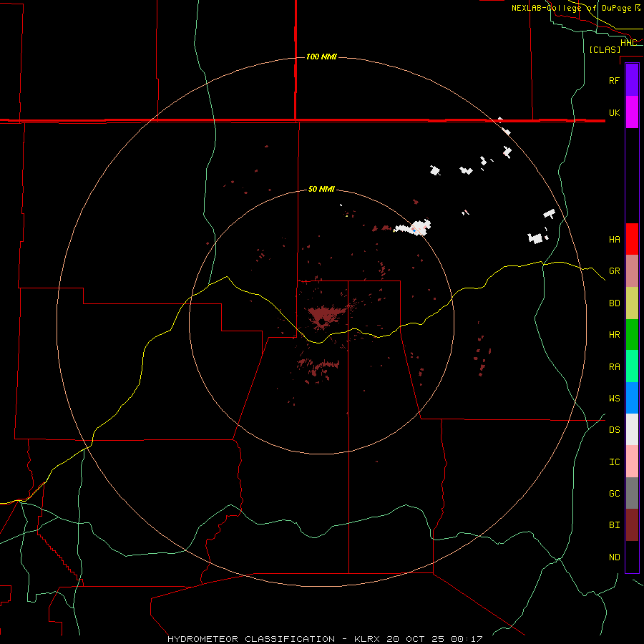Click the magenta UK color swatch
This screenshot has width=644, height=644.
click(x=632, y=112)
